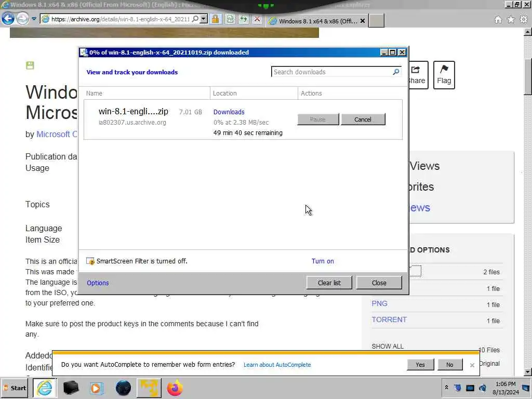Open the Home page icon

pyautogui.click(x=498, y=20)
